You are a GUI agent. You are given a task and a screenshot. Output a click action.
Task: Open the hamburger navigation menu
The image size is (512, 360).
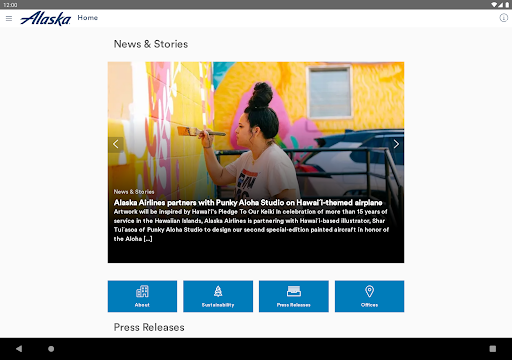9,18
